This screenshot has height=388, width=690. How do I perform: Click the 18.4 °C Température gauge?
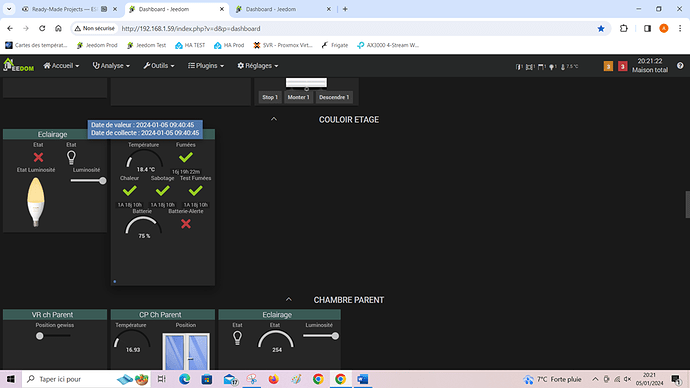point(144,161)
